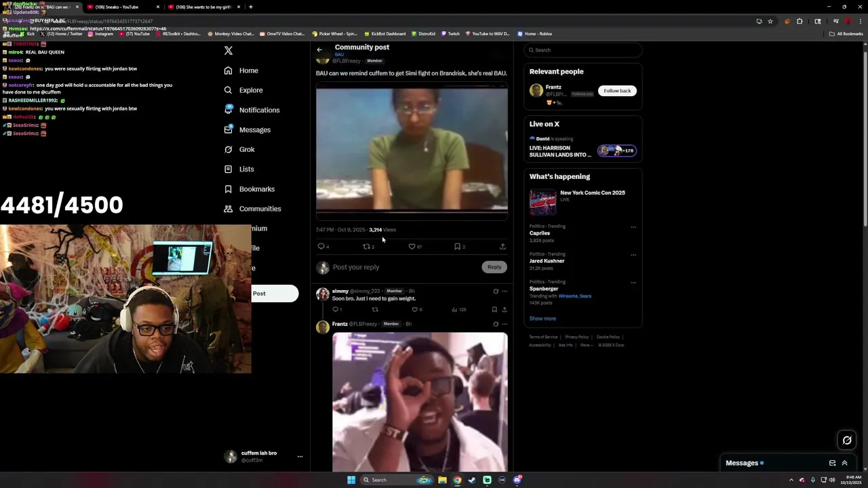Bookmark the main community post

tap(457, 247)
